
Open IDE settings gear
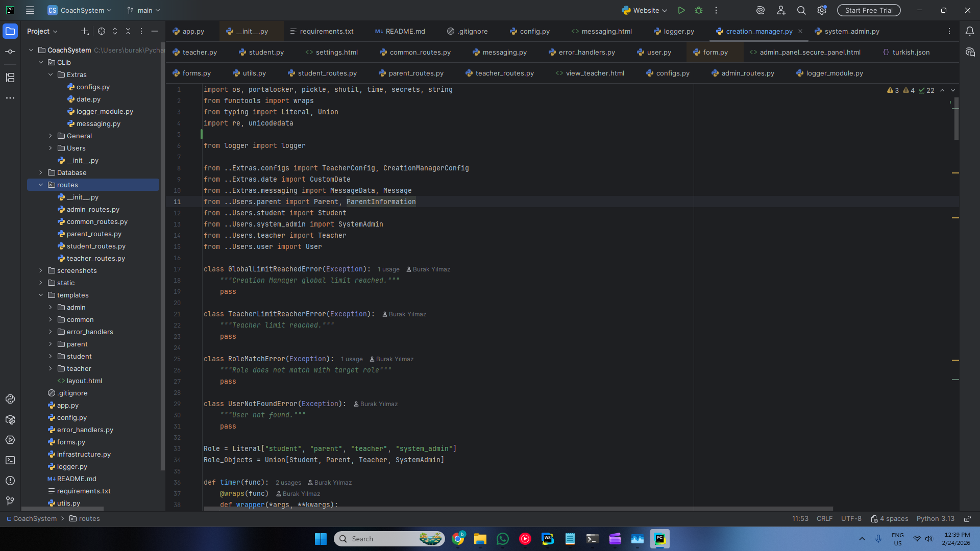coord(822,10)
